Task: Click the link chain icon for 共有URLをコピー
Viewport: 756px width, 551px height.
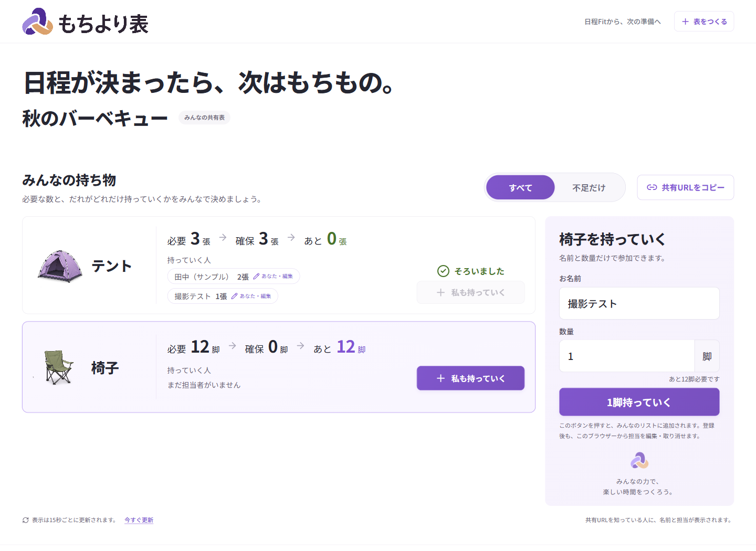Action: [652, 187]
